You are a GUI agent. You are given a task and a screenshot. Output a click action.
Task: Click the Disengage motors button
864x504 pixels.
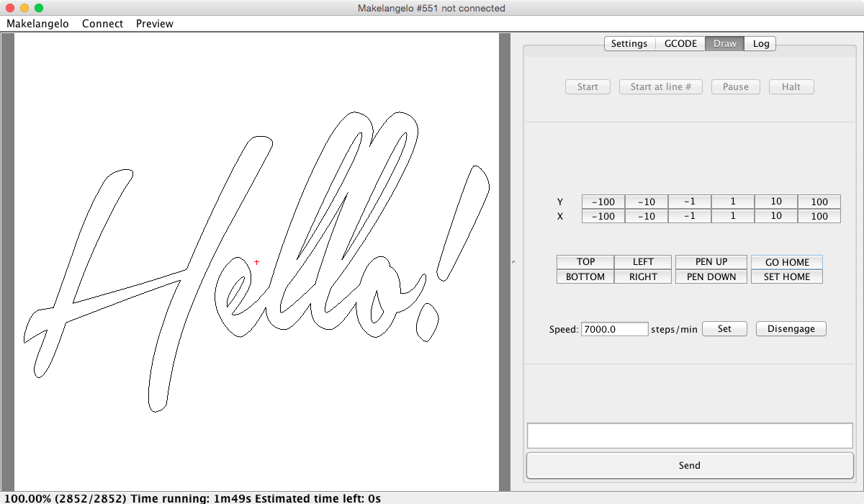coord(791,329)
